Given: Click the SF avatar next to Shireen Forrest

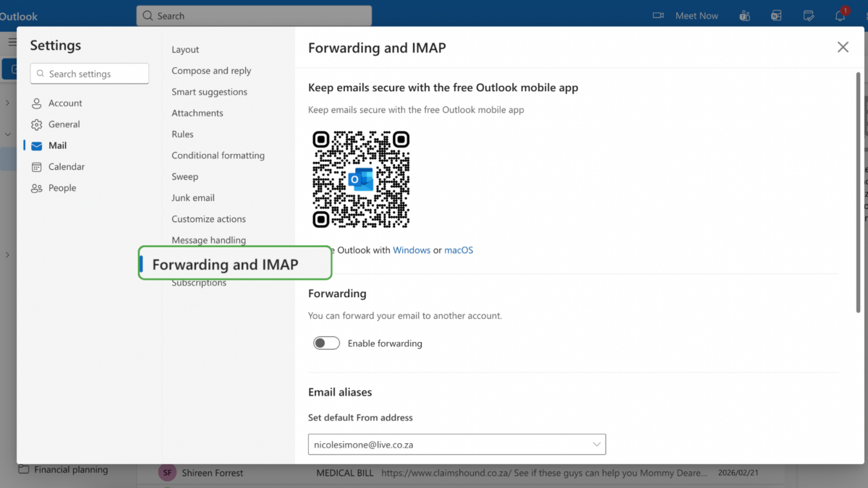Looking at the screenshot, I should (x=167, y=473).
